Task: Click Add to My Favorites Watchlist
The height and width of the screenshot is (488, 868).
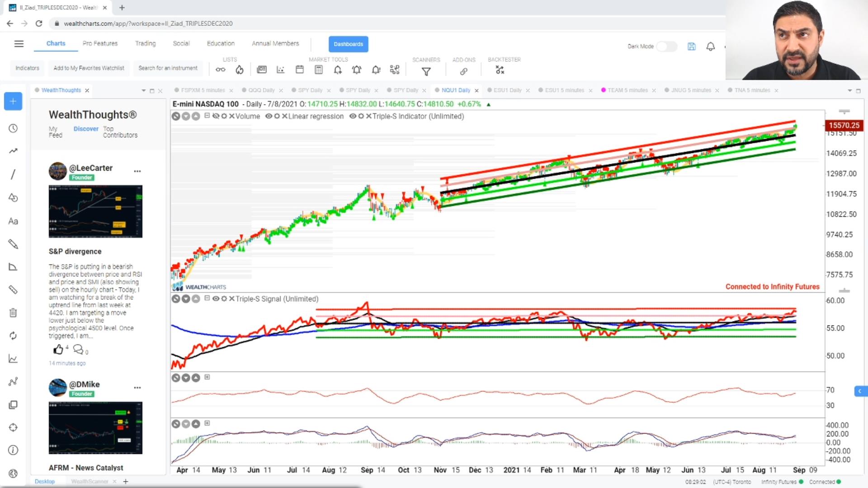Action: pyautogui.click(x=89, y=68)
